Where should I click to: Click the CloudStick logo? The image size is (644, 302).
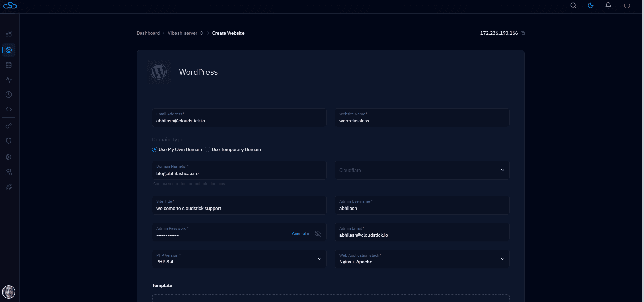[10, 5]
